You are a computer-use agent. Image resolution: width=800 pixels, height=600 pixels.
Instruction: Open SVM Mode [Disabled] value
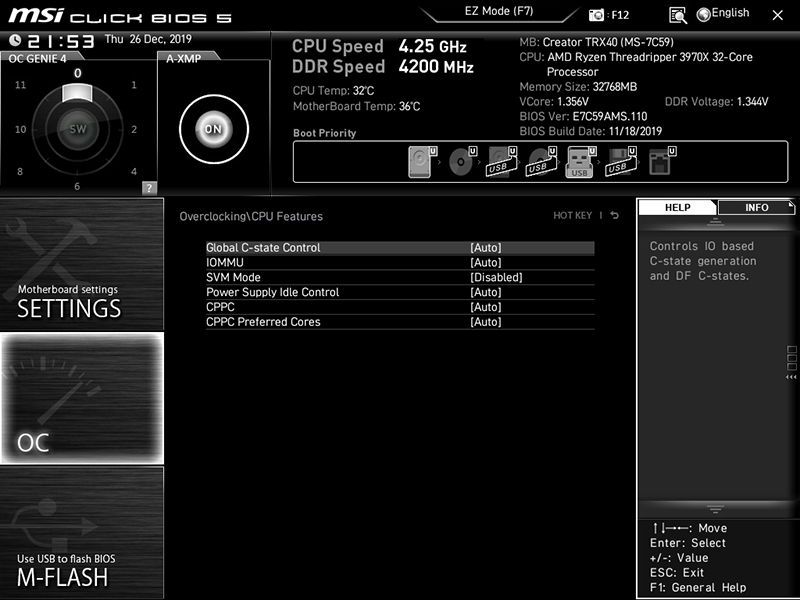tap(496, 277)
